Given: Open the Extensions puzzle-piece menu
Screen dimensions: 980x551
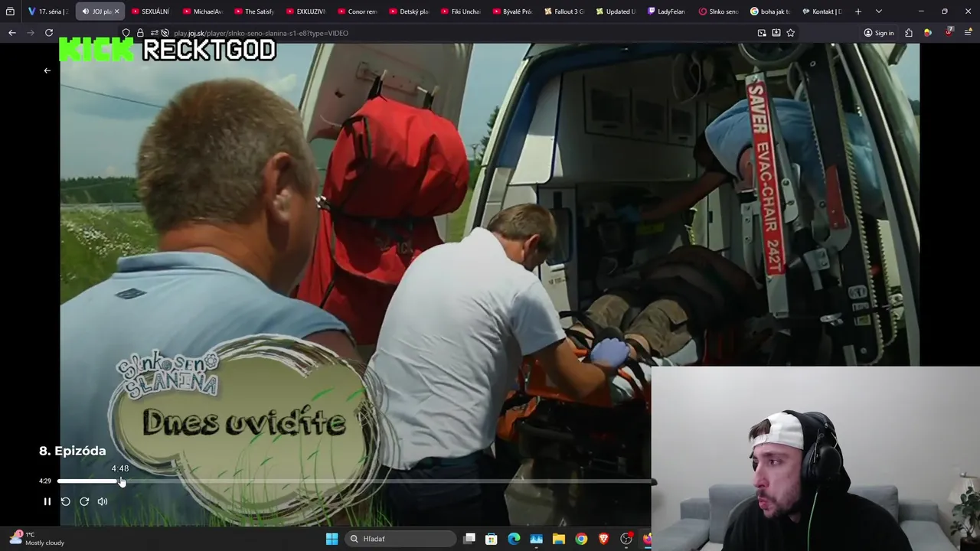Looking at the screenshot, I should (x=909, y=33).
